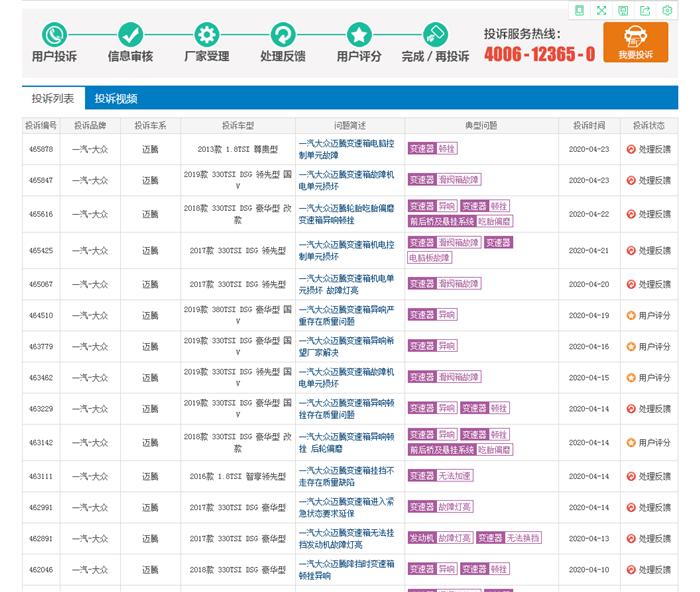
Task: Click model text 2013款 1.8TSI 尊贵型
Action: 238,149
